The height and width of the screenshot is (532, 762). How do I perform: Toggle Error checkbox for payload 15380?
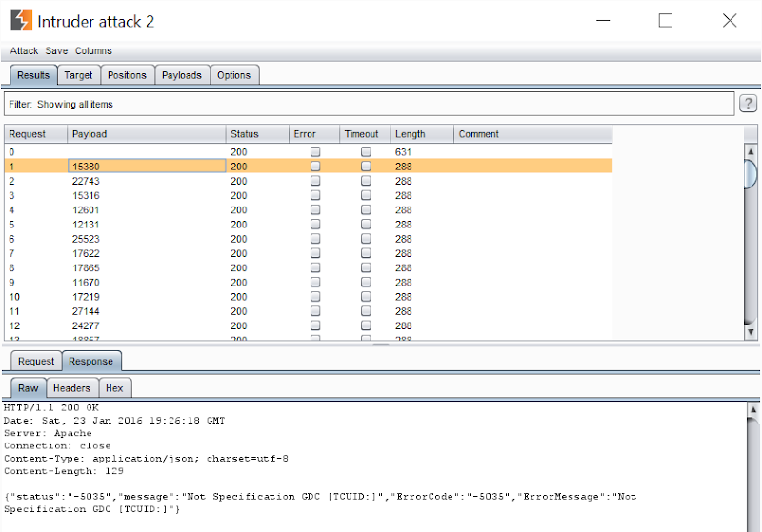click(315, 167)
